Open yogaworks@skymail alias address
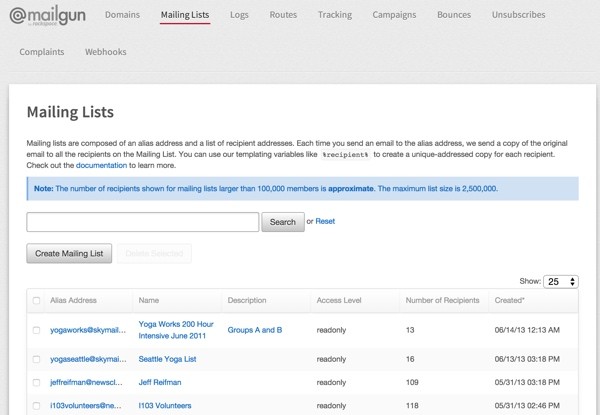Image resolution: width=600 pixels, height=415 pixels. tap(88, 330)
